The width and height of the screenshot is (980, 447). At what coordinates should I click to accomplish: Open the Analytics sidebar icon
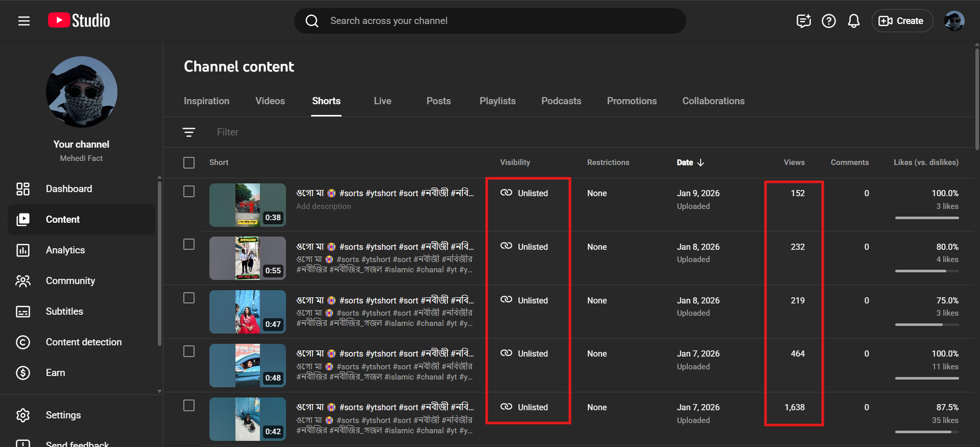pos(23,250)
